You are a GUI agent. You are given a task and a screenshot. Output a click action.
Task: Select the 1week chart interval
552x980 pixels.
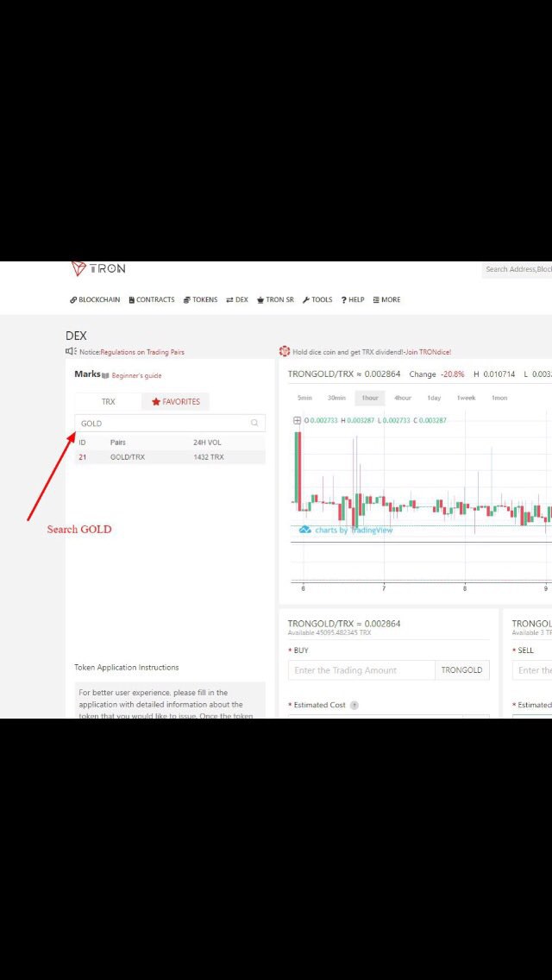(x=467, y=399)
